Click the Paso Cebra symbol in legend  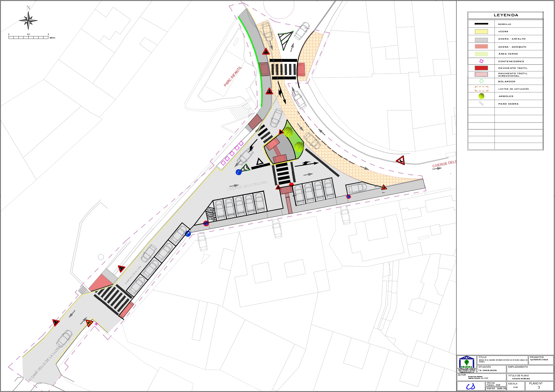481,104
